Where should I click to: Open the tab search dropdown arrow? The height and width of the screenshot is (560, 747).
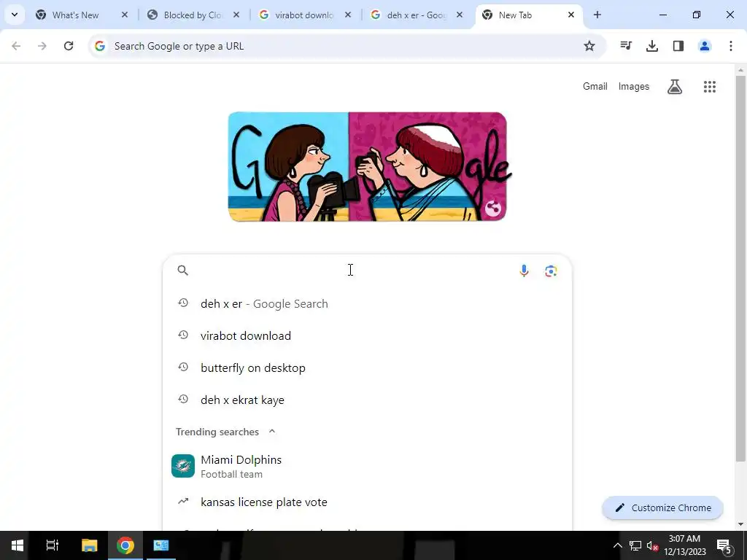click(15, 15)
